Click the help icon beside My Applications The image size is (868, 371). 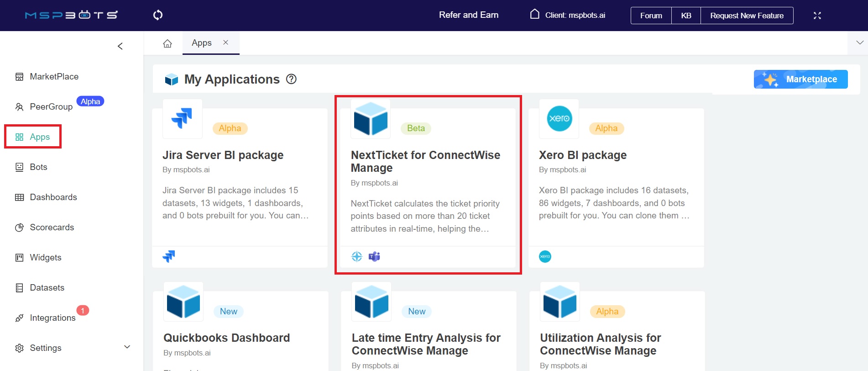(291, 79)
